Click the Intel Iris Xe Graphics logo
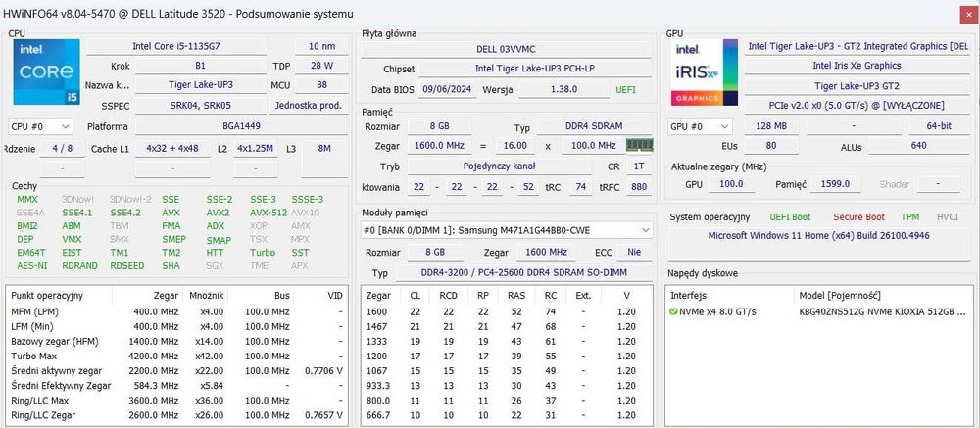The image size is (980, 428). [x=705, y=72]
